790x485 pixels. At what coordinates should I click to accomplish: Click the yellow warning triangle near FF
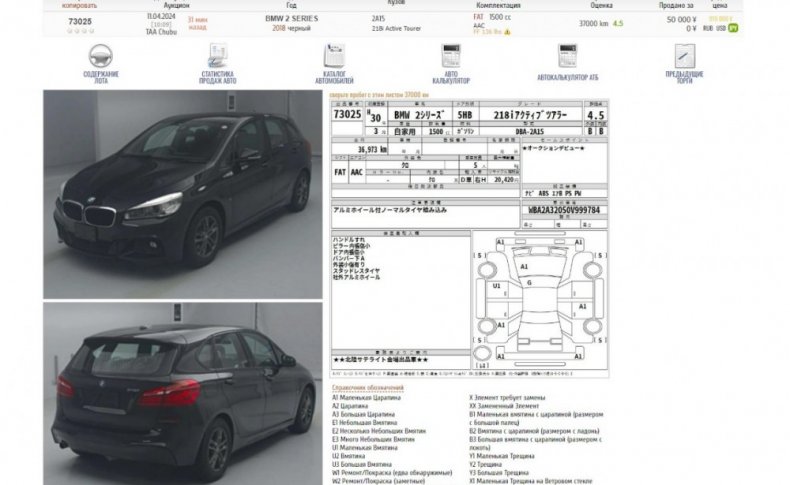(507, 32)
